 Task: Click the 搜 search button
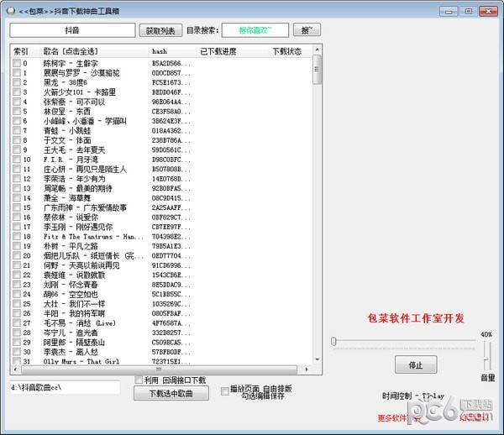pos(307,30)
